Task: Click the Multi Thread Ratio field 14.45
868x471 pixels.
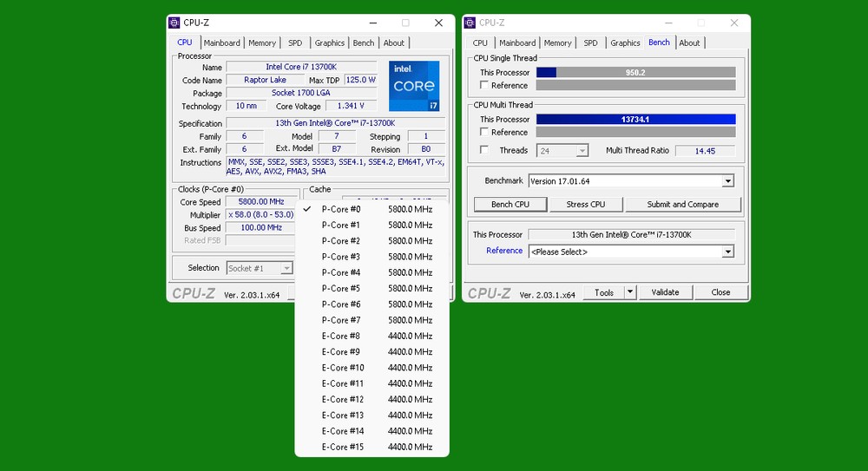Action: (705, 151)
